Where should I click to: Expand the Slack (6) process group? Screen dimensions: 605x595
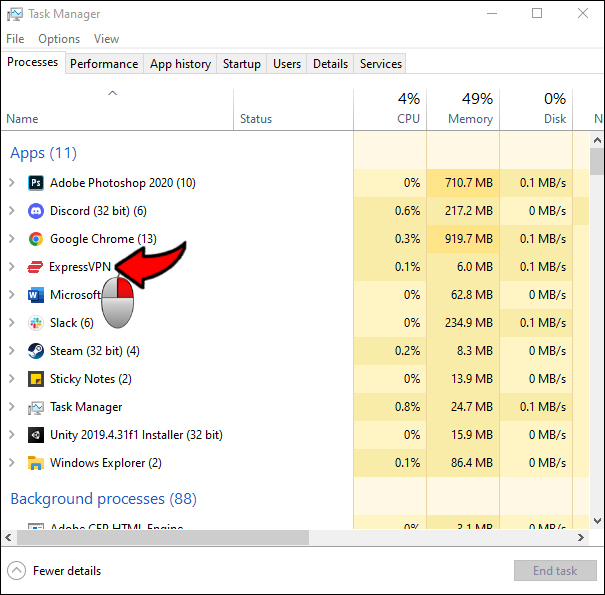tap(12, 323)
